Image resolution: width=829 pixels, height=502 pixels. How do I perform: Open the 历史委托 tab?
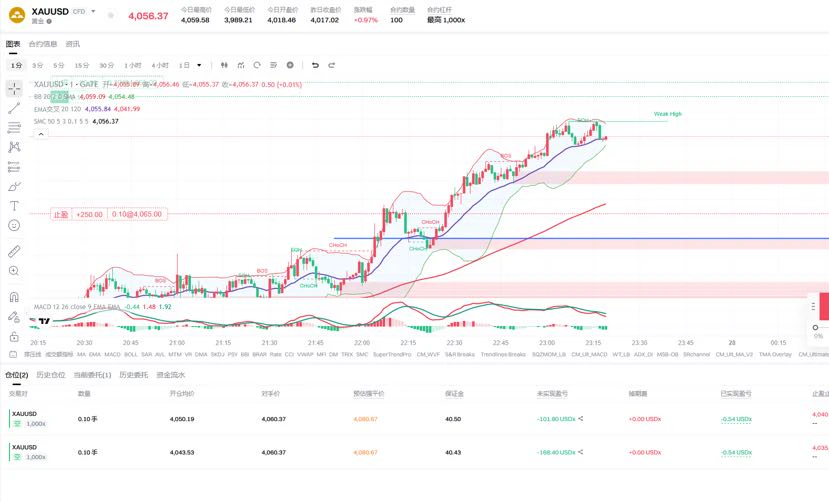tap(133, 375)
